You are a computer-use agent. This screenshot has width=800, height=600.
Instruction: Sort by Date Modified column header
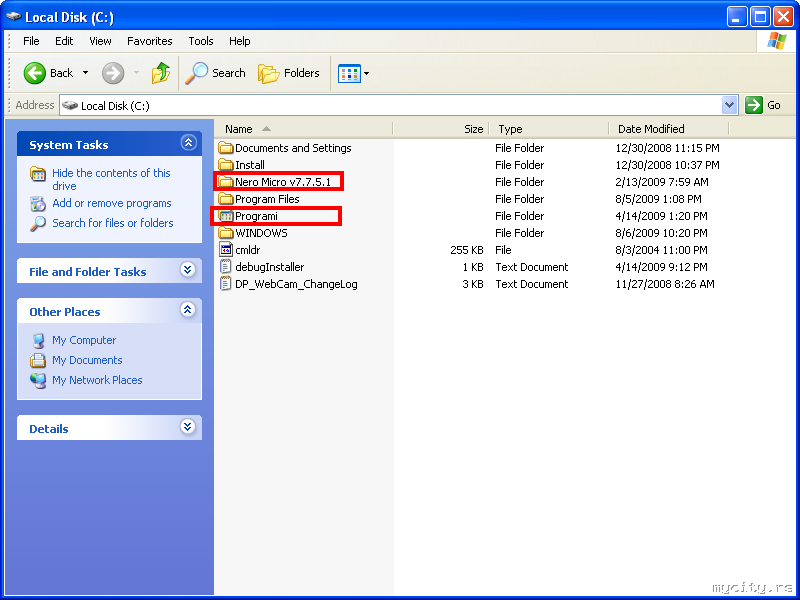[x=651, y=129]
